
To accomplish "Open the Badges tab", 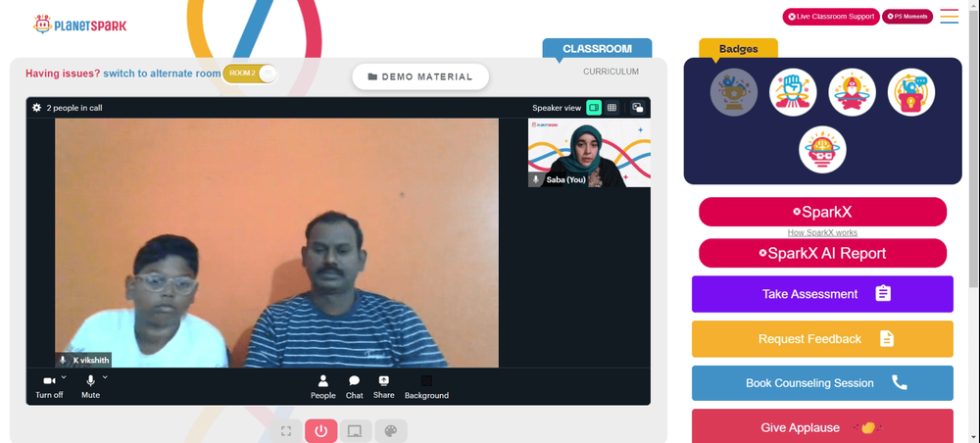I will click(738, 49).
